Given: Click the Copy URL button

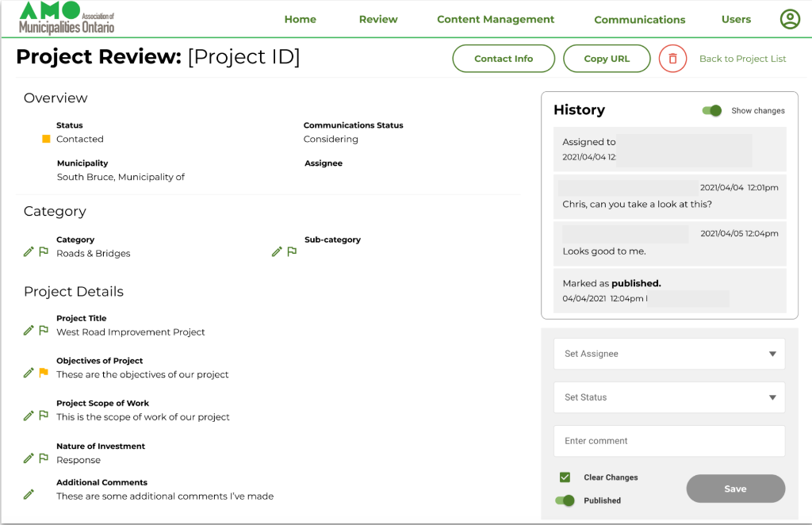Looking at the screenshot, I should [607, 58].
